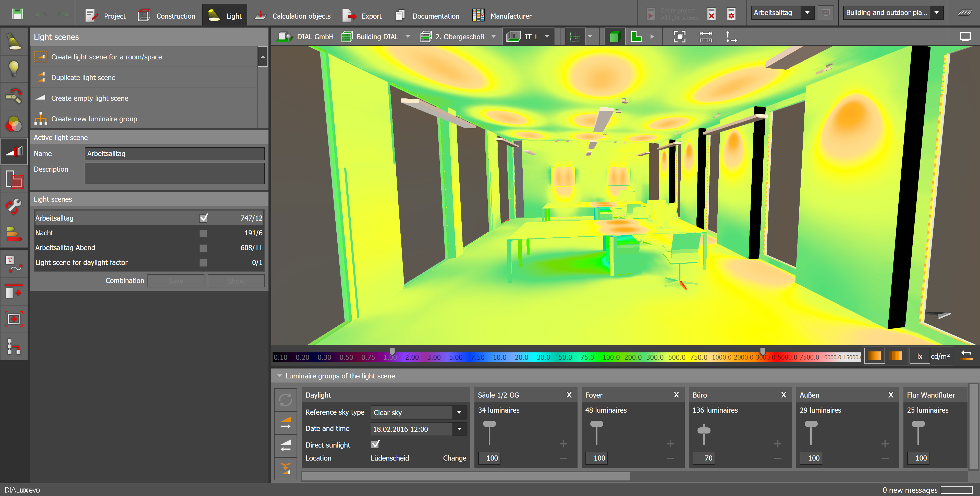The width and height of the screenshot is (980, 496).
Task: Open the light bulb lamp sidebar tool
Action: coord(14,69)
